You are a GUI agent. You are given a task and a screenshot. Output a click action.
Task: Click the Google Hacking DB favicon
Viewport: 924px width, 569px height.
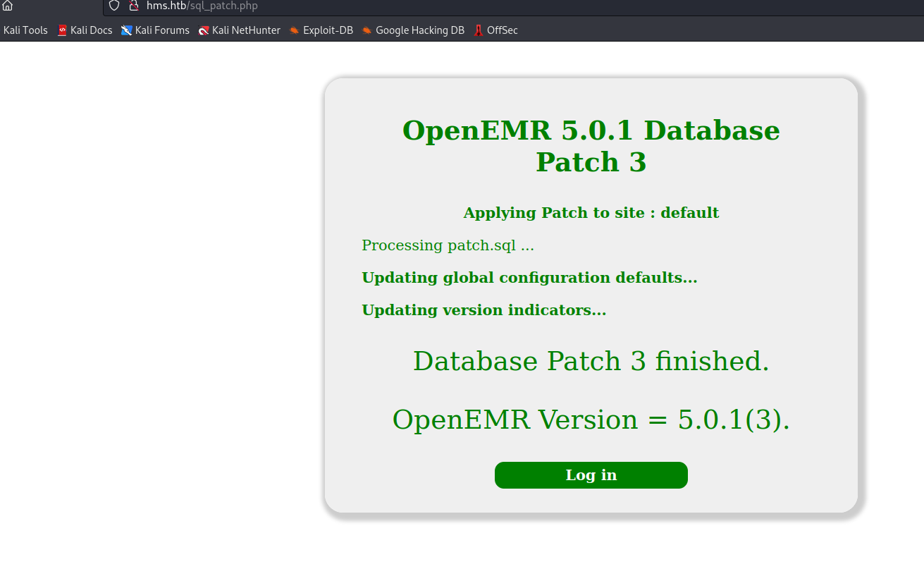click(x=367, y=30)
